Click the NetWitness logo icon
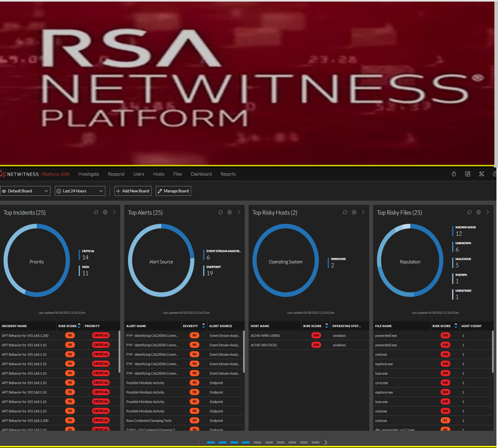Image resolution: width=498 pixels, height=448 pixels. click(x=3, y=174)
